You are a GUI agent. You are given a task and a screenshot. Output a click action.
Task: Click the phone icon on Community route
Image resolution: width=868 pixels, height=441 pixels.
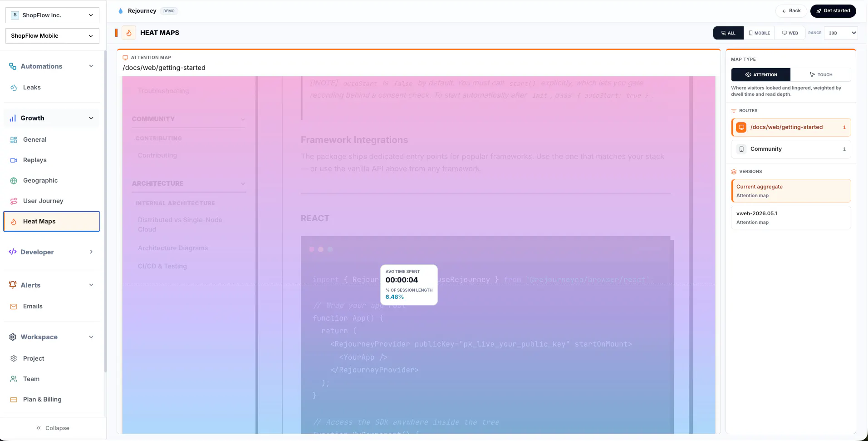point(741,149)
